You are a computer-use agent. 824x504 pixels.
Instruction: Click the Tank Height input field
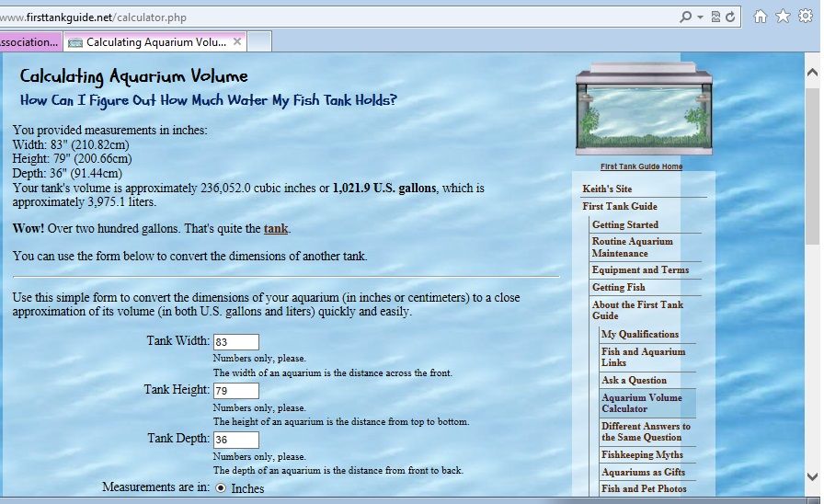pos(235,391)
